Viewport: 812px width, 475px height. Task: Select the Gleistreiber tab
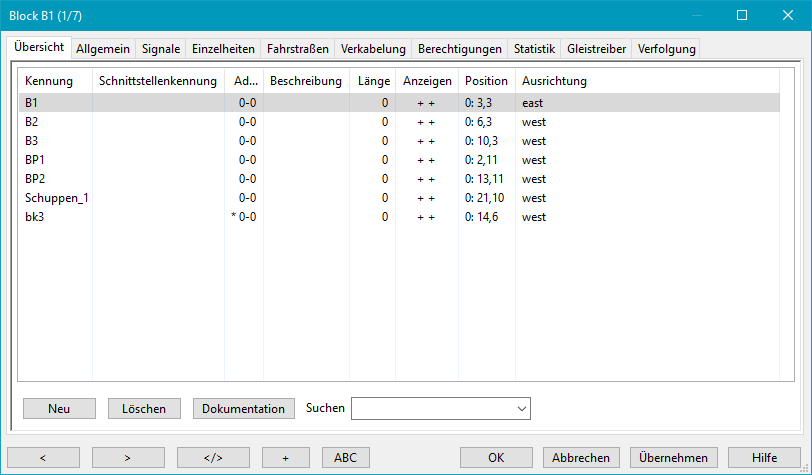coord(596,48)
